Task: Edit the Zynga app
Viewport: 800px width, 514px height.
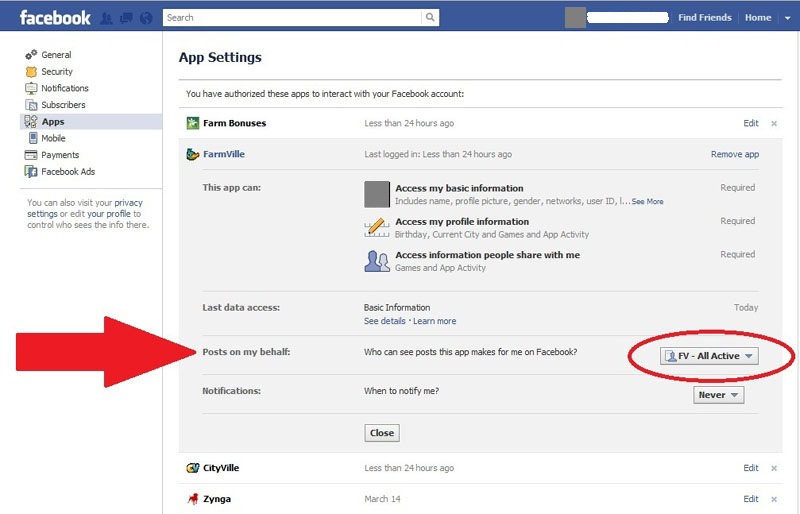Action: (x=751, y=499)
